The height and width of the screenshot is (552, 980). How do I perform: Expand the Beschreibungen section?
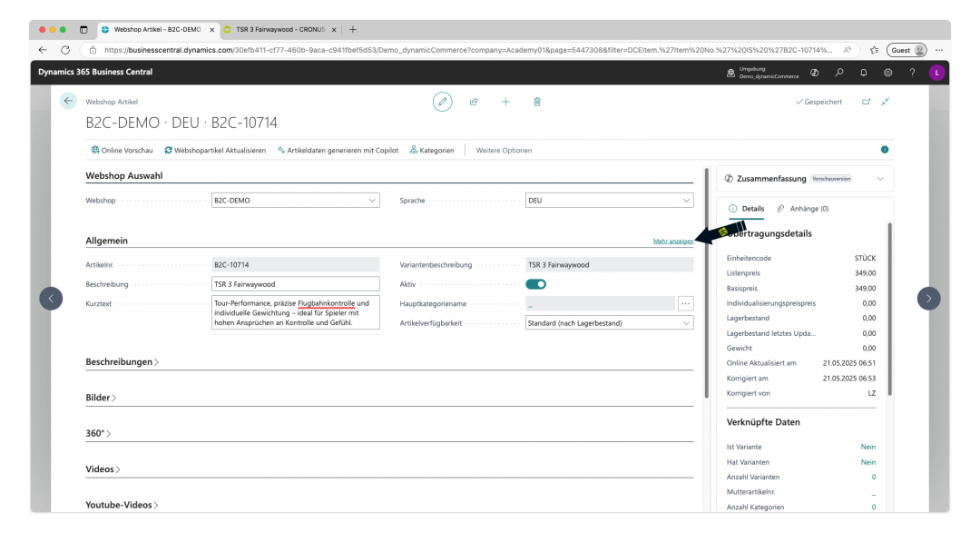tap(122, 362)
